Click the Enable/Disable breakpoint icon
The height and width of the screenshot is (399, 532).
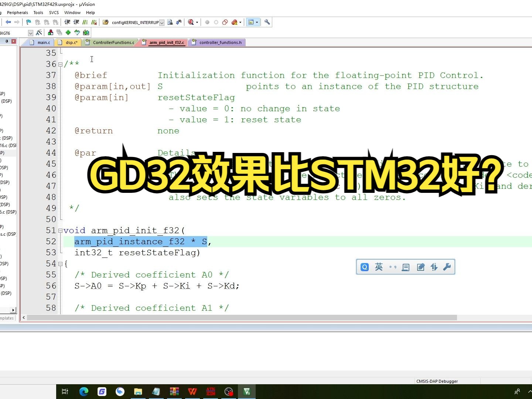coord(216,22)
